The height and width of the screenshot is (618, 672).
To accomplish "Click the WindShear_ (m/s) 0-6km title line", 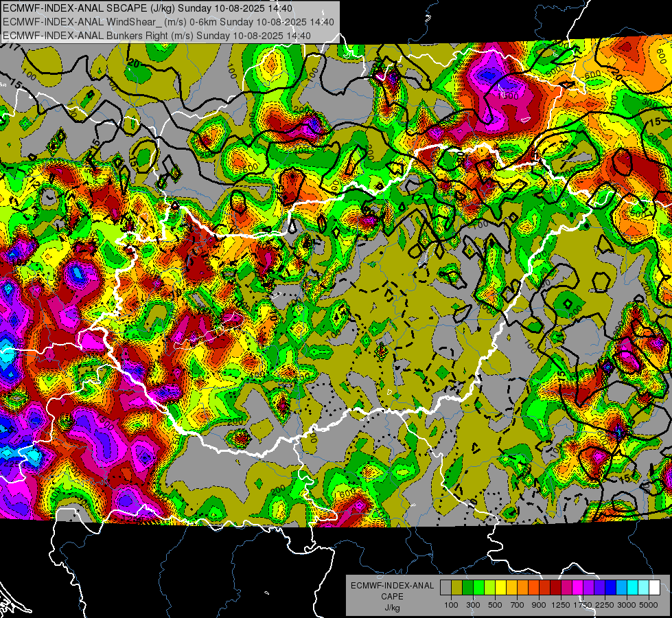I will (168, 22).
